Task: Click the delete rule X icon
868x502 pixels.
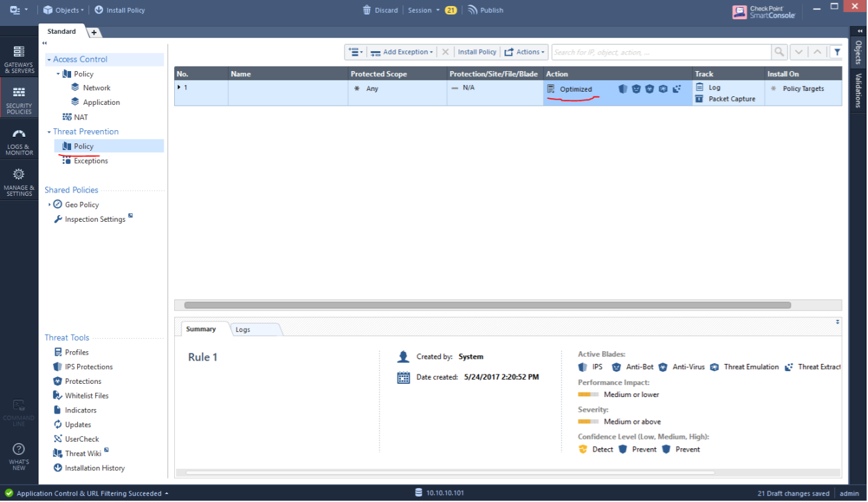Action: (x=445, y=52)
